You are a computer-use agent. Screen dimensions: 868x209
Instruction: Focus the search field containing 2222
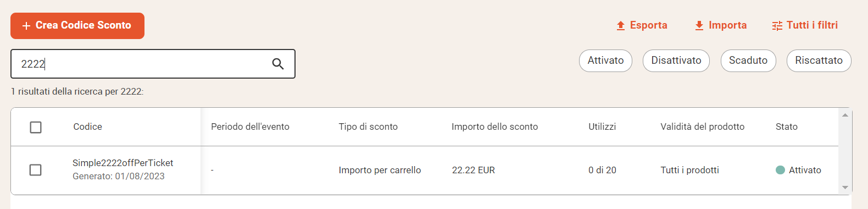tap(153, 64)
